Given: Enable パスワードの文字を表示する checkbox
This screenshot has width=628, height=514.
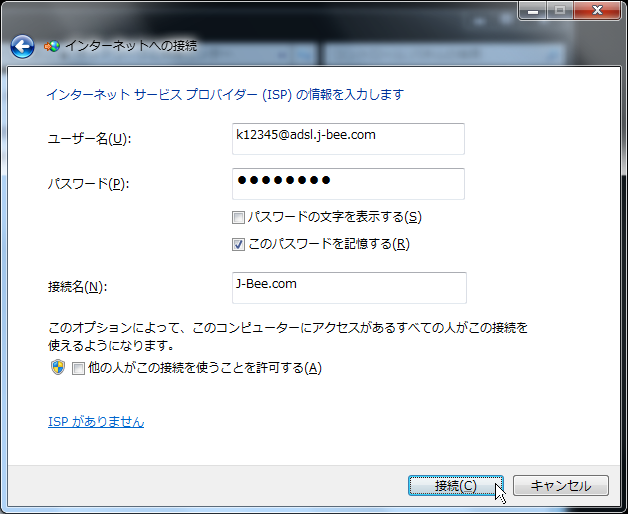Looking at the screenshot, I should (x=238, y=218).
